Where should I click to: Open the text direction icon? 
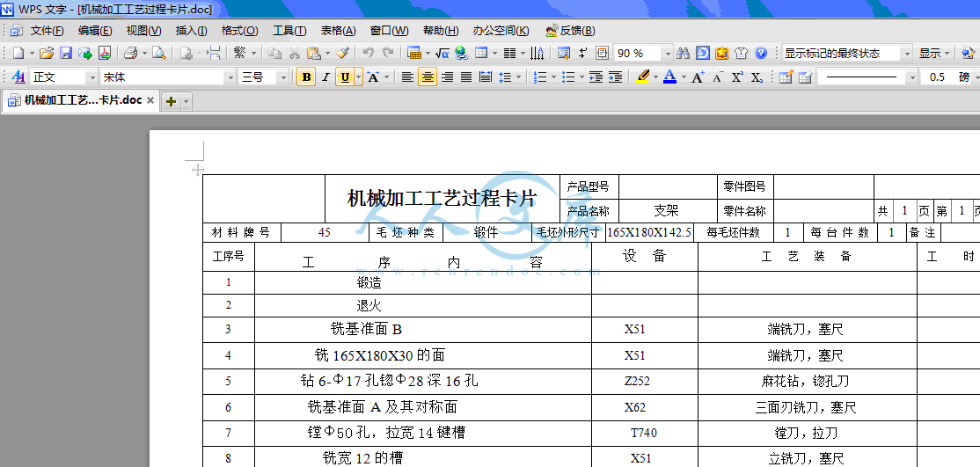pyautogui.click(x=537, y=53)
